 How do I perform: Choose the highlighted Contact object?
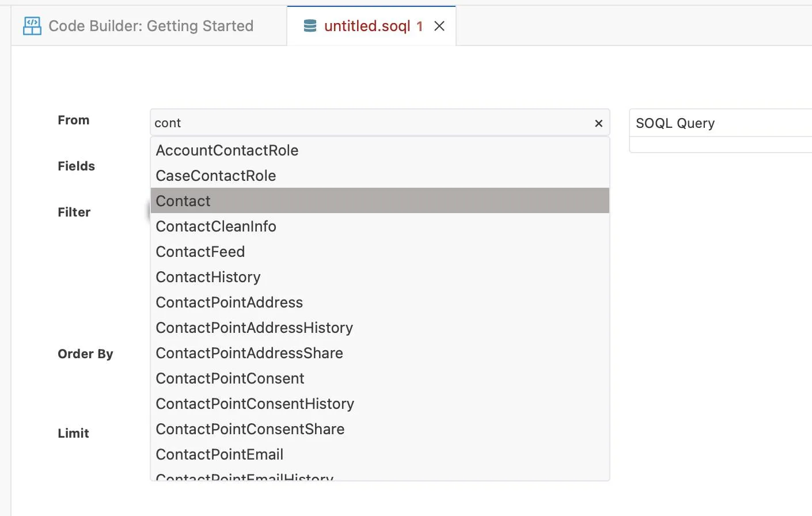coord(380,201)
